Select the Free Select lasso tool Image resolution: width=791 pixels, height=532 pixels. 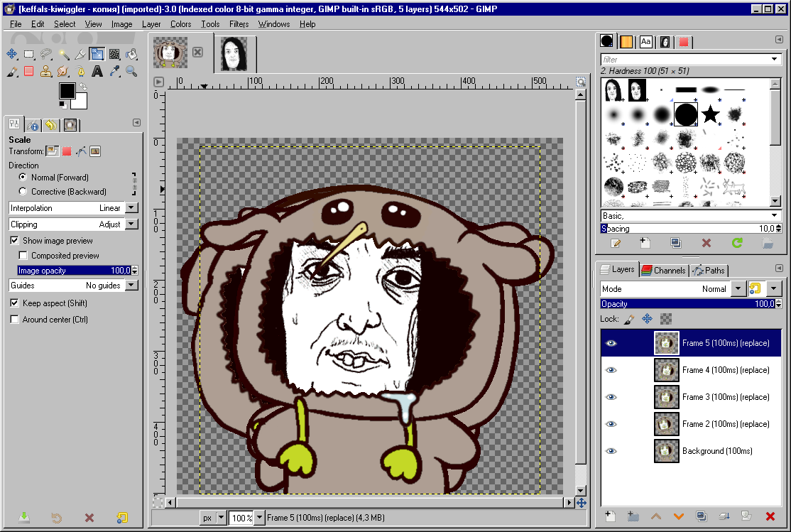[46, 54]
